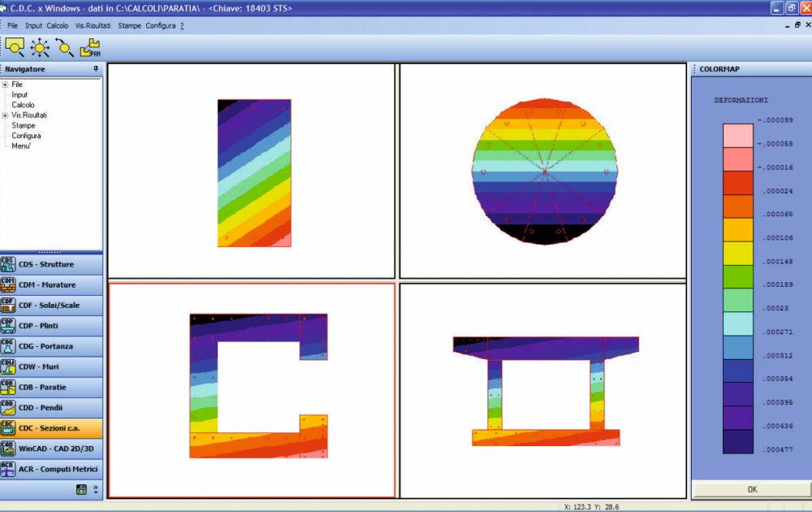Click the Navigatore panel title
This screenshot has width=812, height=512.
point(25,69)
